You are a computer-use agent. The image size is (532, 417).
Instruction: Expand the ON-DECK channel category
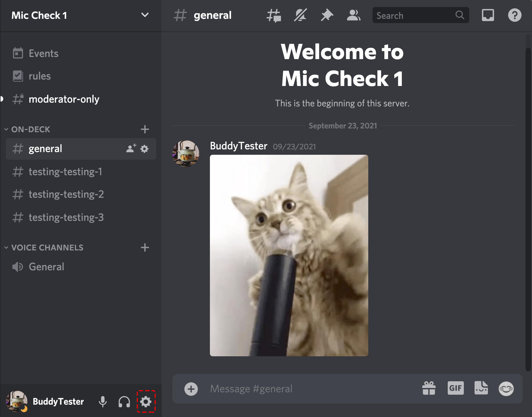tap(7, 128)
